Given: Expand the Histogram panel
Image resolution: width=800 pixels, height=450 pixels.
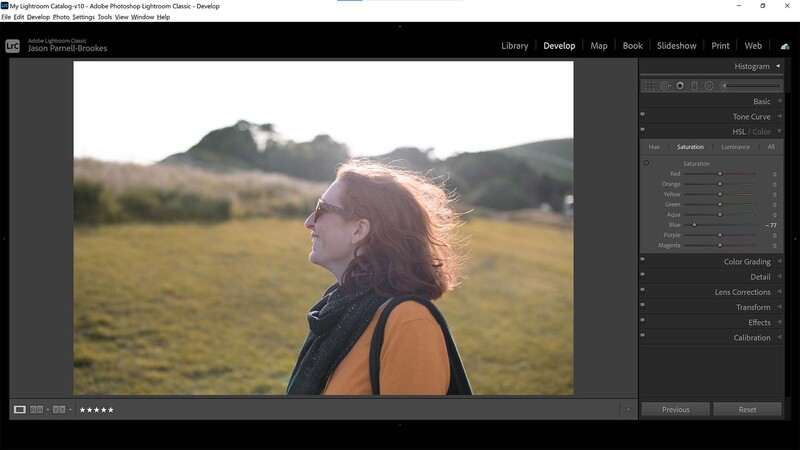Looking at the screenshot, I should tap(778, 66).
